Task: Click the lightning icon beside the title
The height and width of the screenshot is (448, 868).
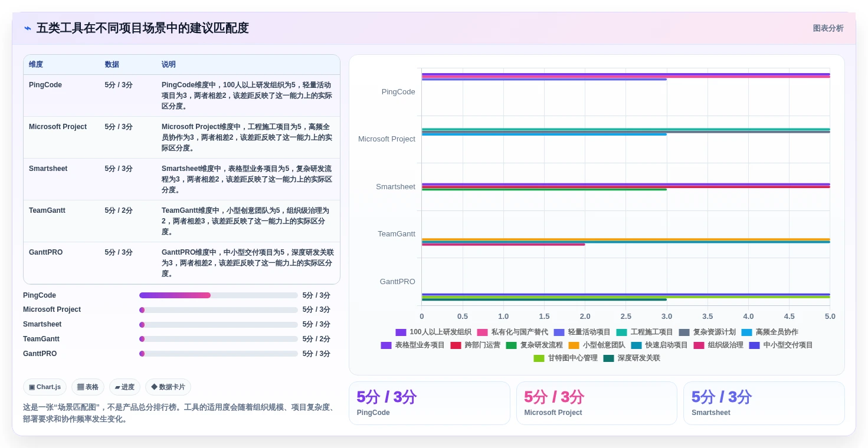Action: tap(28, 28)
